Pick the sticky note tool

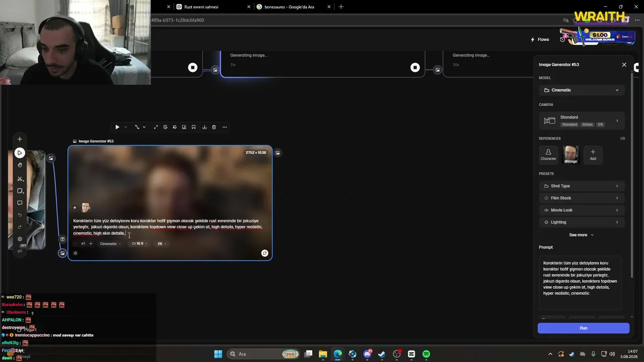[20, 191]
